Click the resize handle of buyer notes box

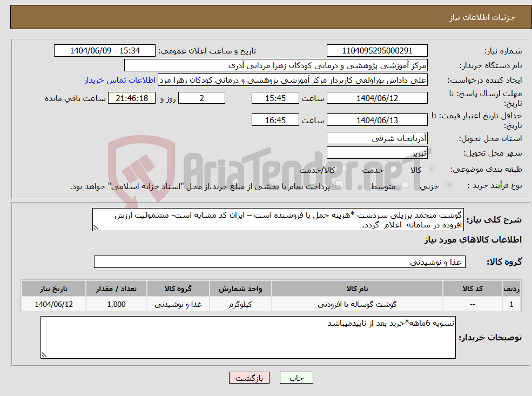point(44,355)
